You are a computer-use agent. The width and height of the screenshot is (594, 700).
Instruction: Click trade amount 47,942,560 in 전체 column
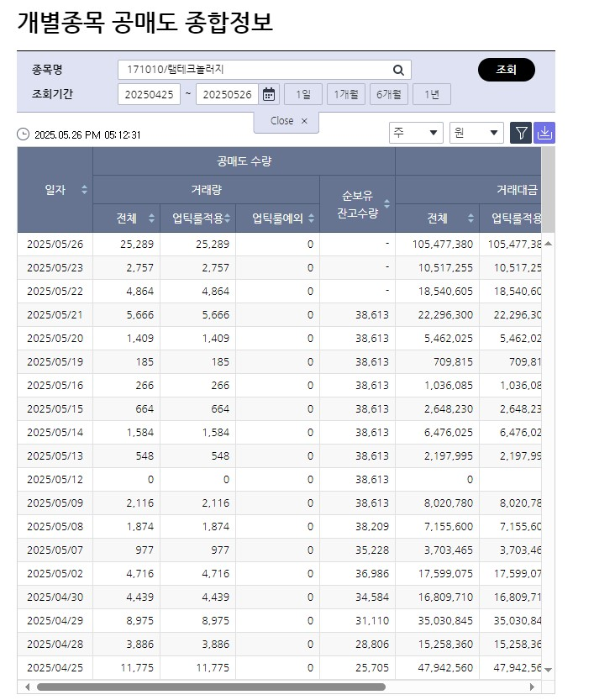445,668
